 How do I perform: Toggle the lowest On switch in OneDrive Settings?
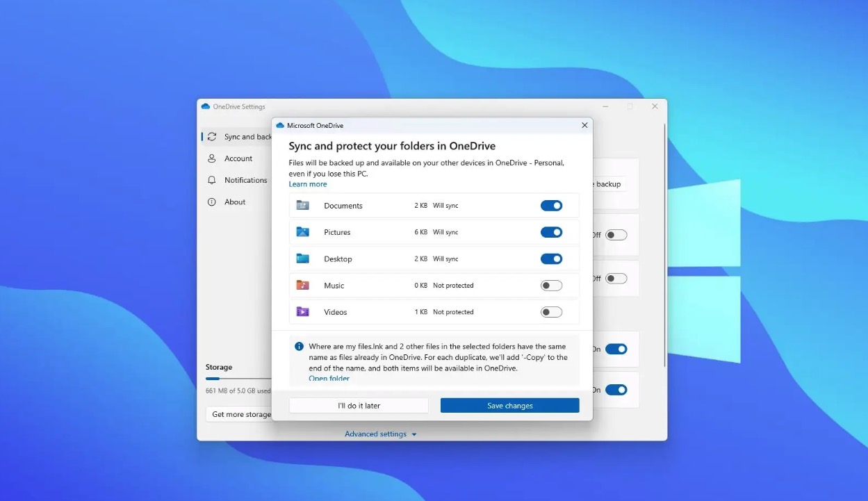616,390
